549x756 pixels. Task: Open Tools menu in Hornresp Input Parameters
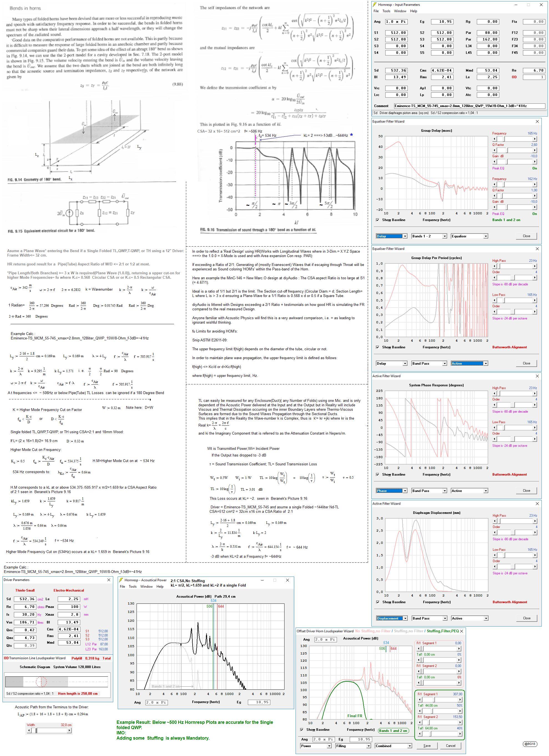point(386,11)
